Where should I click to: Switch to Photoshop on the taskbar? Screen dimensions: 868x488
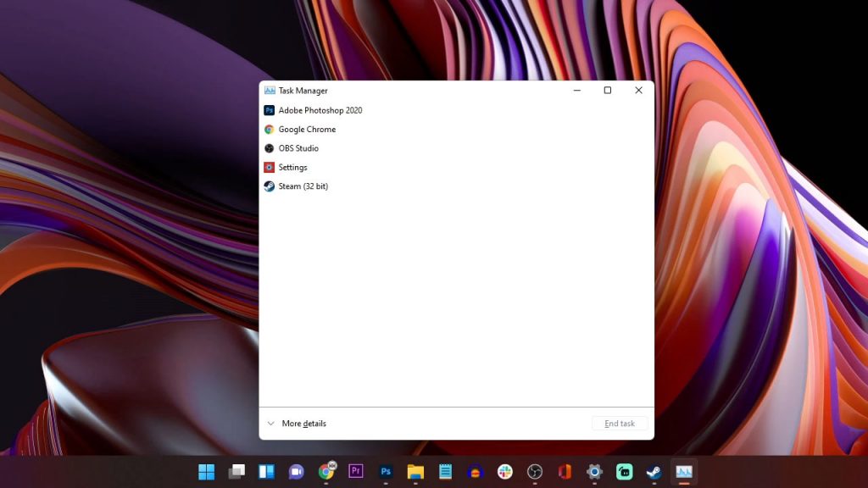(x=386, y=471)
